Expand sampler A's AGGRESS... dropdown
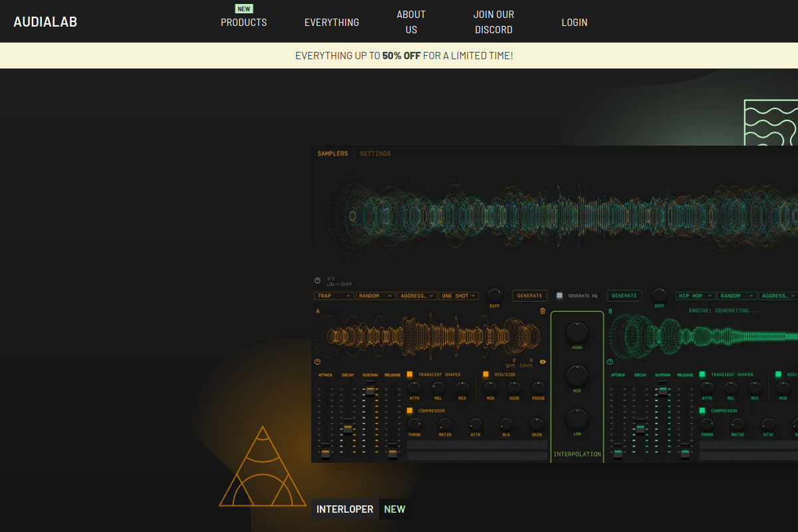798x532 pixels. pyautogui.click(x=417, y=296)
